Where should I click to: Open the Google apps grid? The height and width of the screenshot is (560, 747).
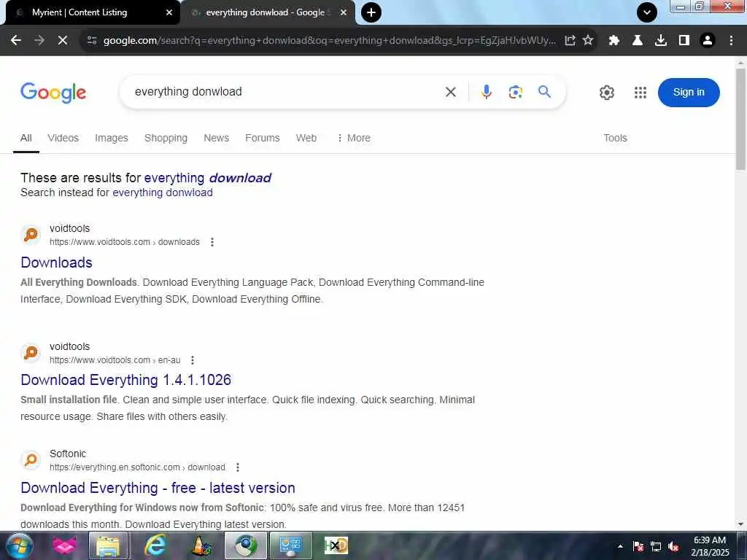click(x=640, y=93)
